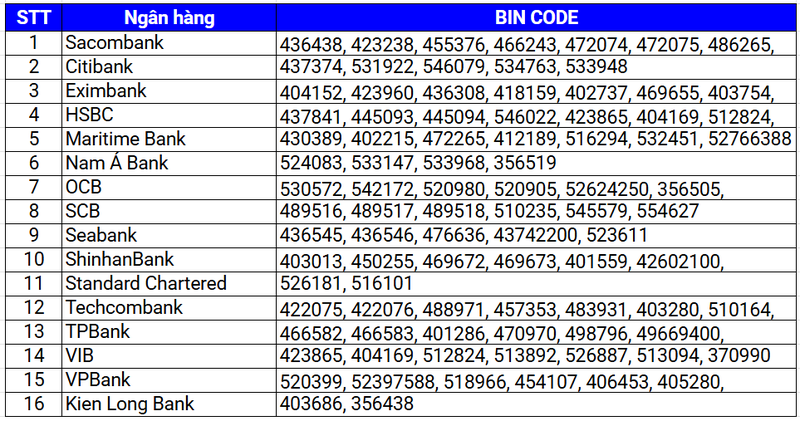Select the VPBank cell
The image size is (800, 421).
pos(169,380)
